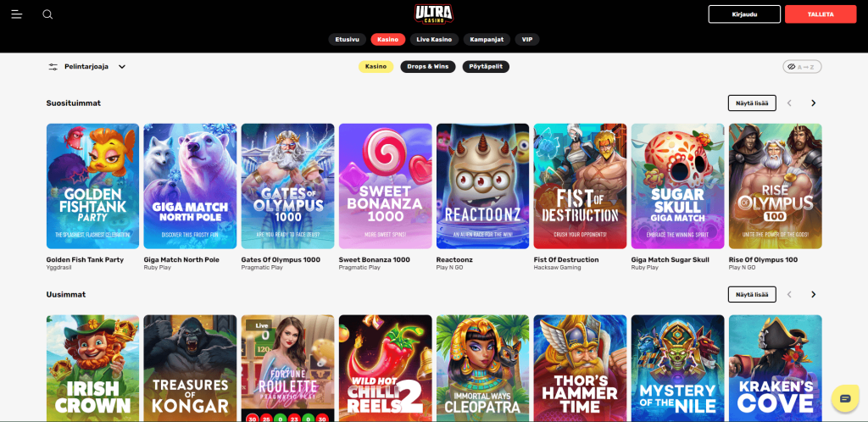Previous arrow in Suosituimmat row
Screen dimensions: 868x422
[789, 103]
